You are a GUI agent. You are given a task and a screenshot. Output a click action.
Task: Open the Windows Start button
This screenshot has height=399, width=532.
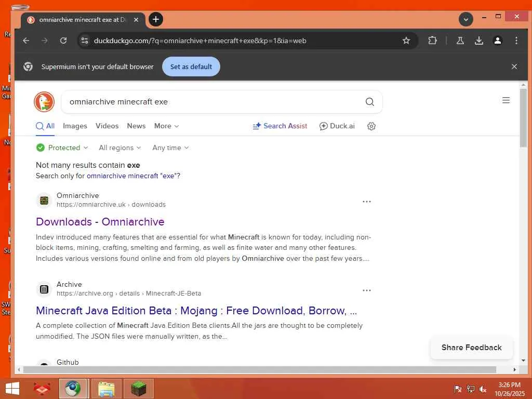click(x=12, y=389)
